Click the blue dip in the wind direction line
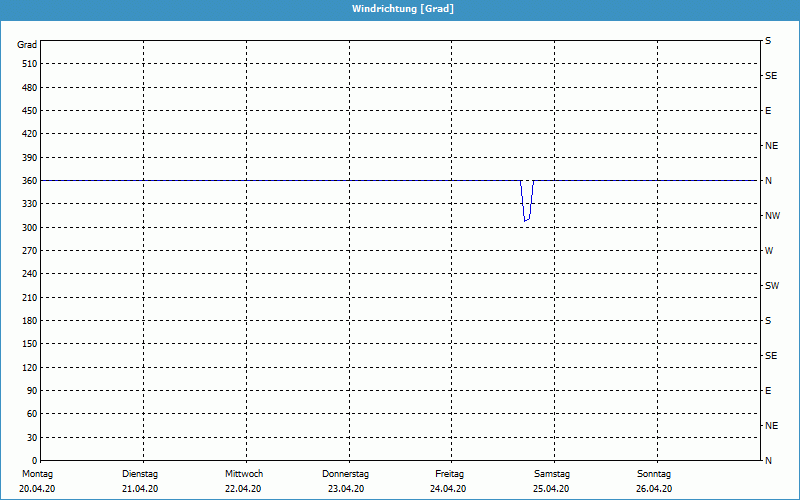The image size is (800, 500). (x=527, y=201)
